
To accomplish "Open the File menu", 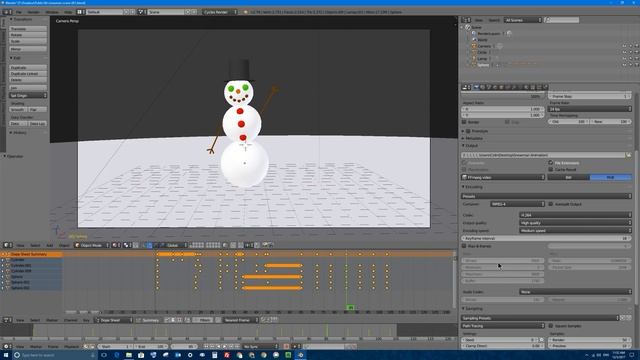I will (19, 12).
